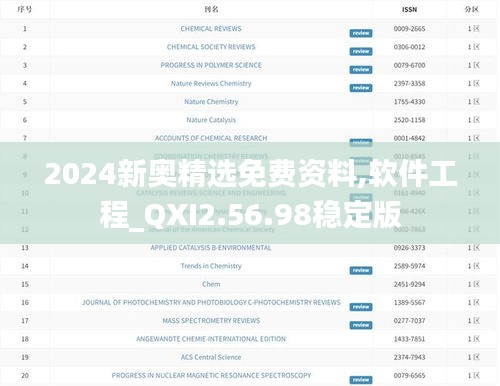Image resolution: width=500 pixels, height=386 pixels.
Task: Open MASS SPECTROMETRY REVIEWS journal link
Action: [211, 321]
